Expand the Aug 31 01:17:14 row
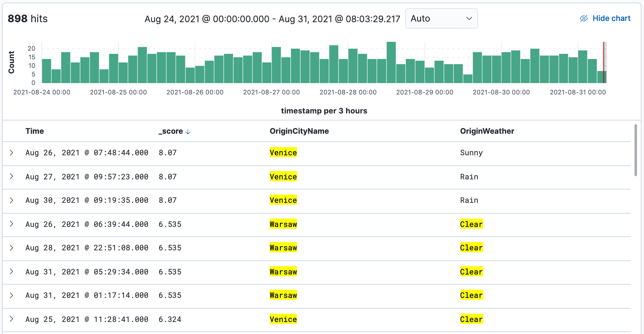 point(12,295)
